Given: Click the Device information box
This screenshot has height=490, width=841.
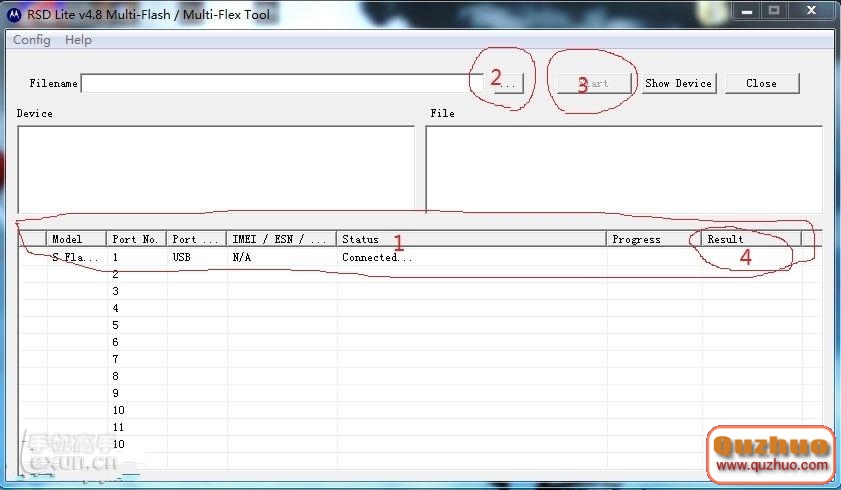Looking at the screenshot, I should pyautogui.click(x=216, y=169).
